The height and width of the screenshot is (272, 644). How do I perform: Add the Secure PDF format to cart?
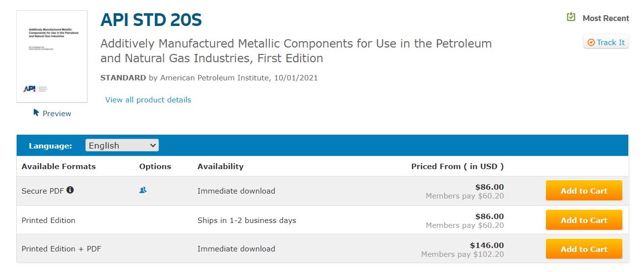tap(584, 191)
